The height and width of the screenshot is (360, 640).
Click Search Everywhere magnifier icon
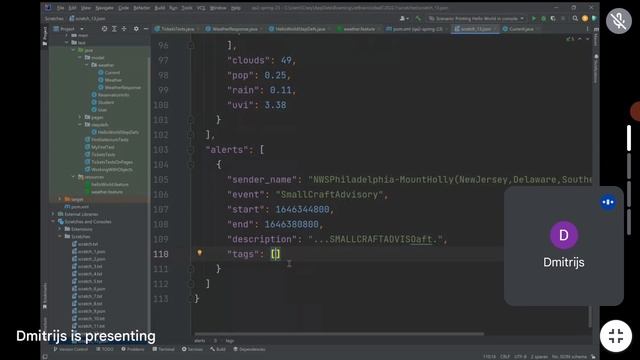click(575, 18)
